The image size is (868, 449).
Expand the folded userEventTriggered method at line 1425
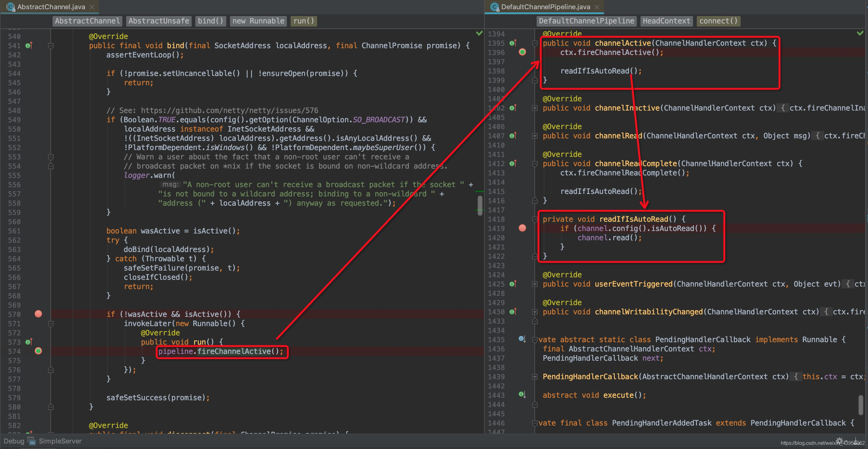pyautogui.click(x=535, y=284)
